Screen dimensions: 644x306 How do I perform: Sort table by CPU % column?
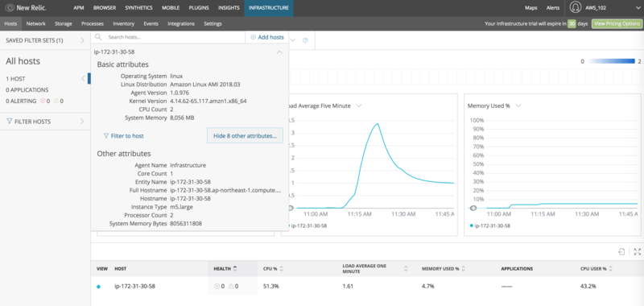point(273,269)
